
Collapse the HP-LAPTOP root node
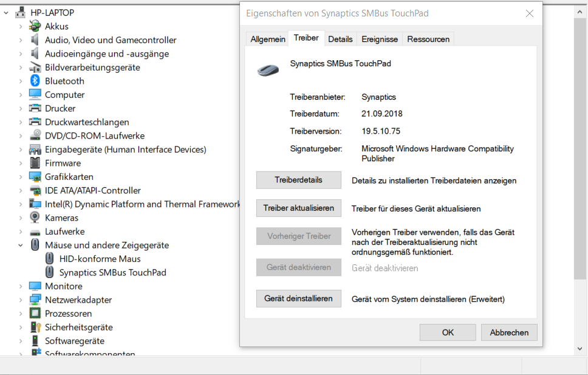click(6, 13)
